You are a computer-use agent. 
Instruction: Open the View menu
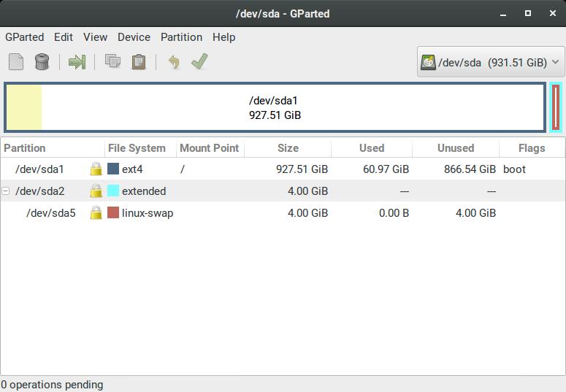pyautogui.click(x=95, y=37)
